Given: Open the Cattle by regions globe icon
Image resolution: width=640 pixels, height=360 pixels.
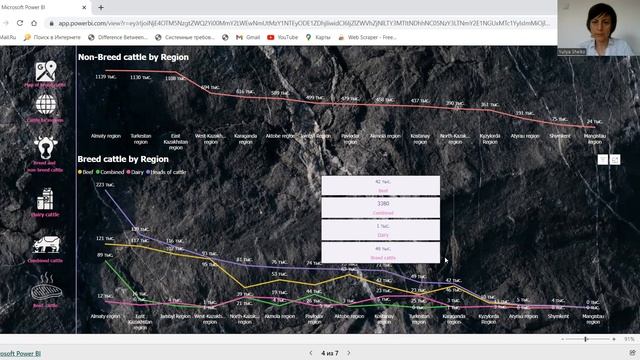Looking at the screenshot, I should point(46,104).
